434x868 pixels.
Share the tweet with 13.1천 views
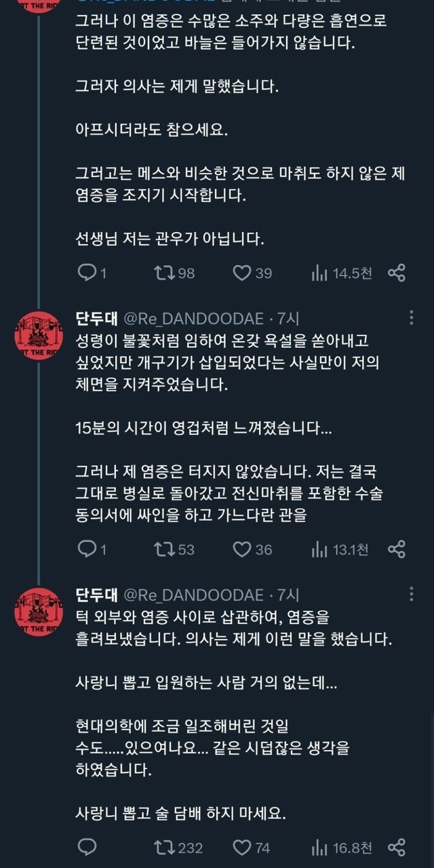[397, 549]
